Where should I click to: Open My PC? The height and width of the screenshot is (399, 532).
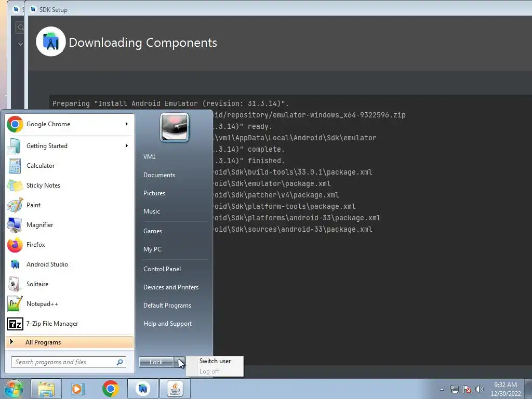(152, 249)
